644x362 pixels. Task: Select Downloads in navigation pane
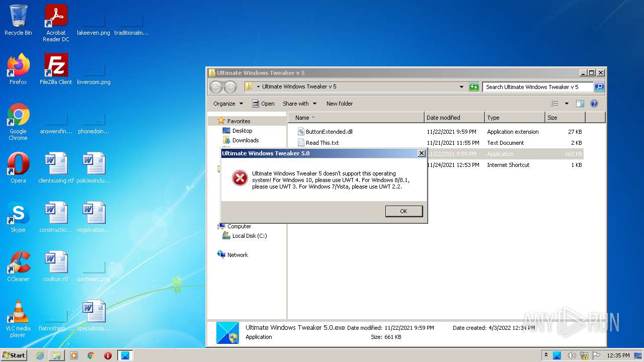[246, 140]
